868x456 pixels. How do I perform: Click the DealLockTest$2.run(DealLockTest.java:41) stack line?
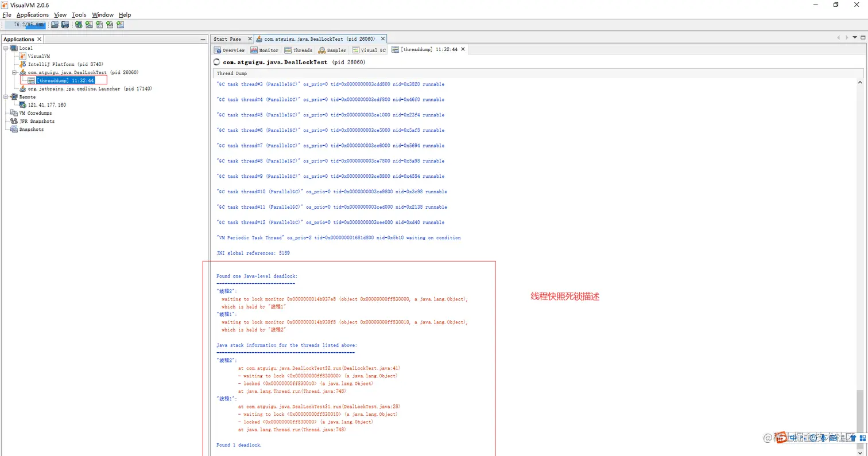point(319,368)
